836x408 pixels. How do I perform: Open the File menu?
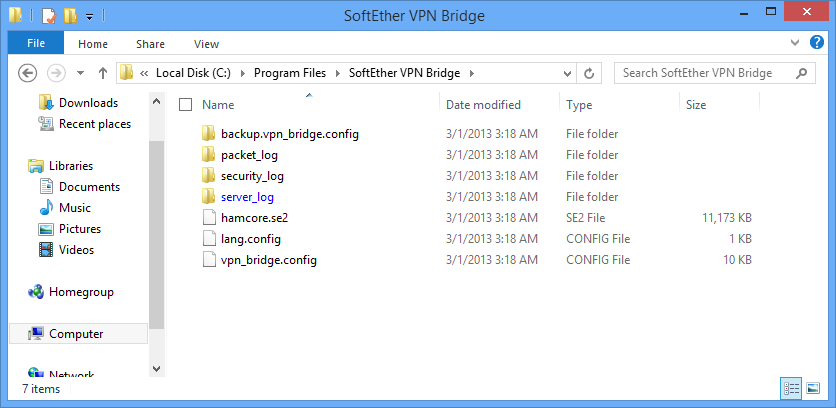click(x=36, y=44)
